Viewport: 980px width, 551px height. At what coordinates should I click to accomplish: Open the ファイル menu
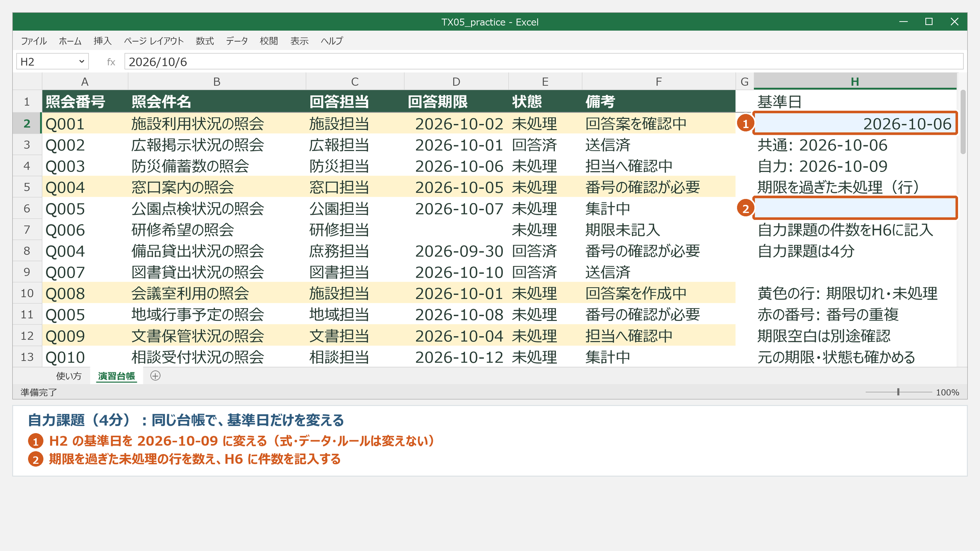34,41
